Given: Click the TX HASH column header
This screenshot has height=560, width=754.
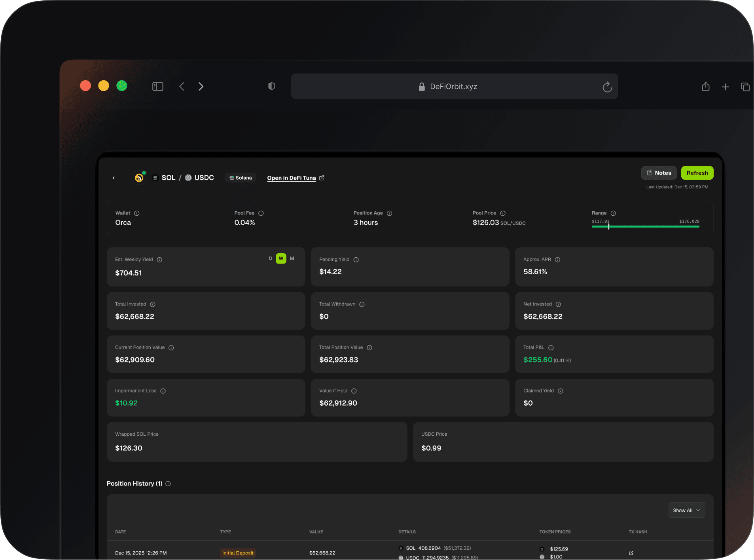Looking at the screenshot, I should pos(638,532).
